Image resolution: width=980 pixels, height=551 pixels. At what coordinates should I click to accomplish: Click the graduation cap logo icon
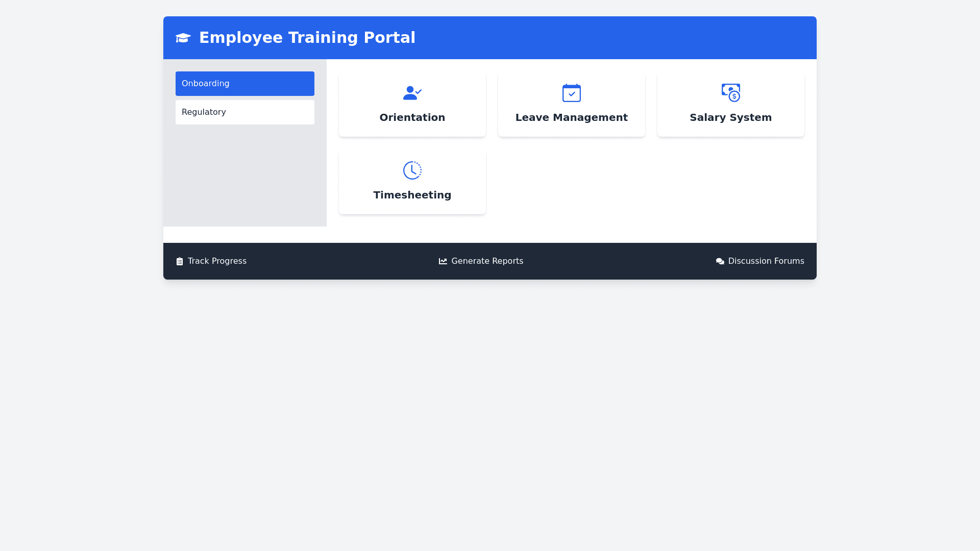(x=183, y=38)
